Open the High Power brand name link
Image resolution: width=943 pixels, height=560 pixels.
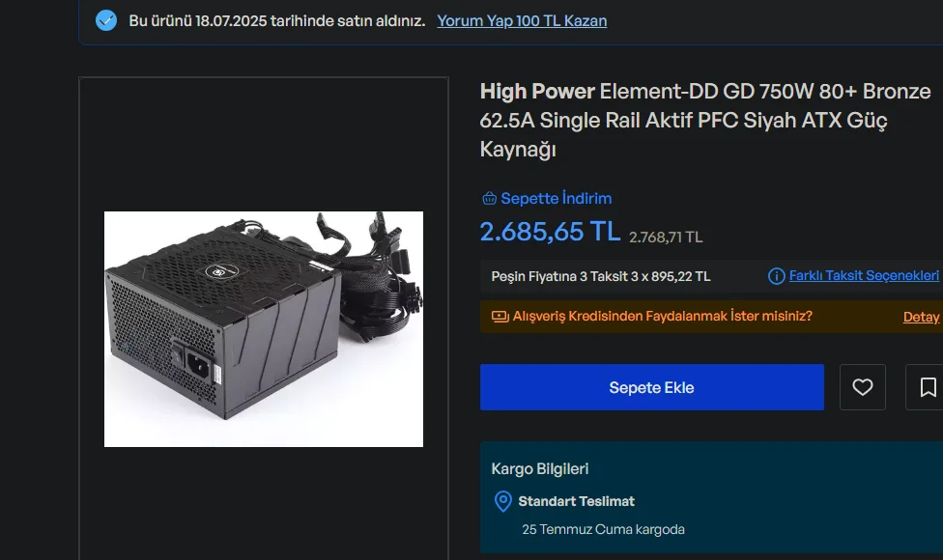(x=537, y=92)
